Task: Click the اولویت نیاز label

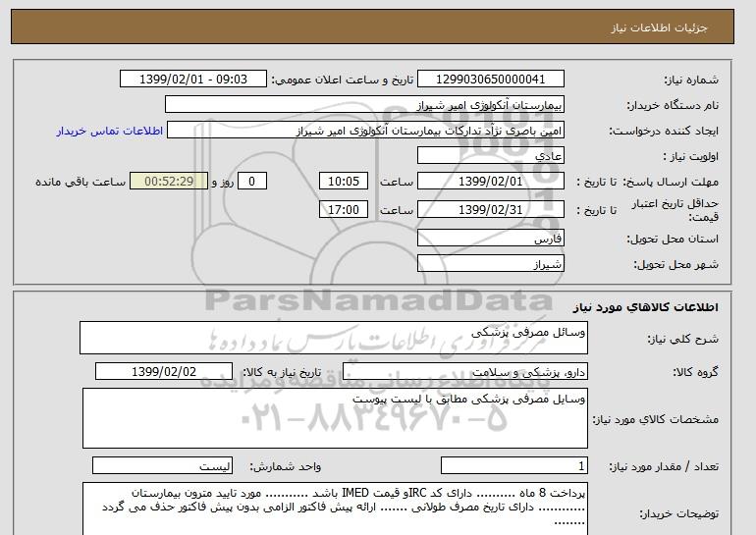Action: [x=691, y=156]
